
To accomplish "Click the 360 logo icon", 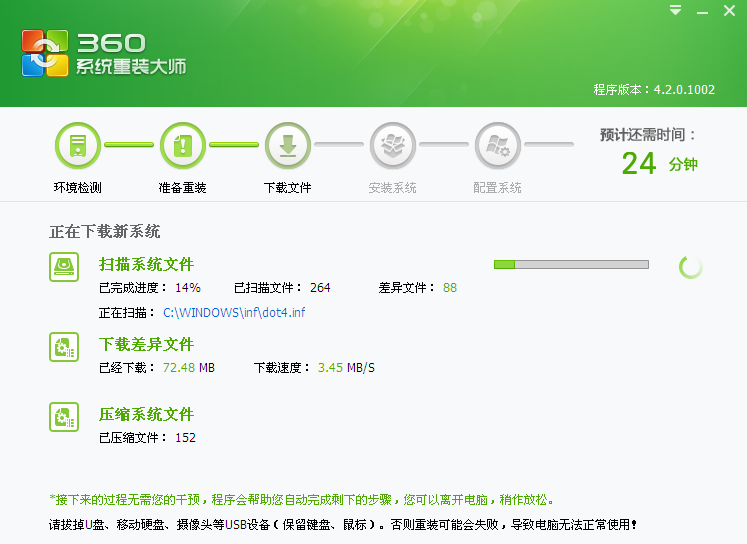I will [45, 53].
